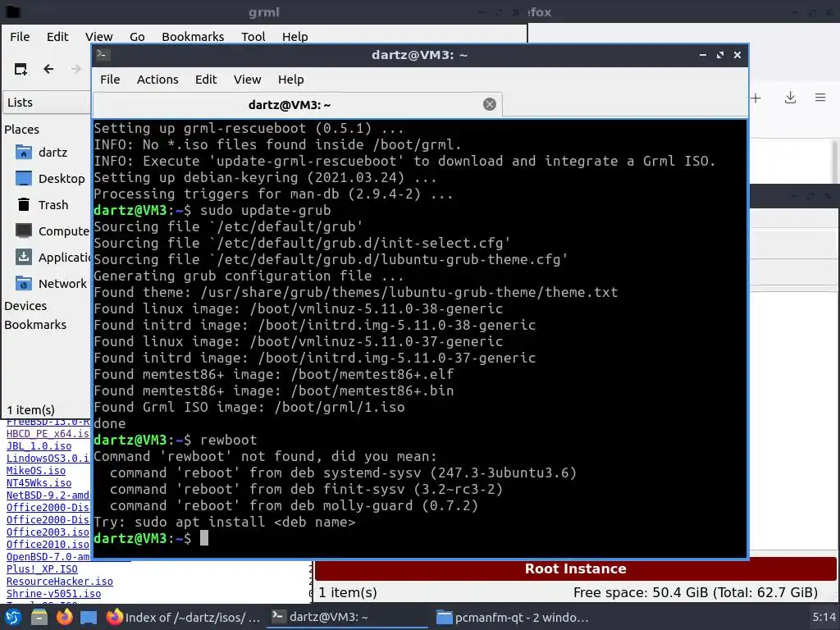The width and height of the screenshot is (840, 630).
Task: Close the dartz@VM3 terminal tab
Action: (489, 104)
